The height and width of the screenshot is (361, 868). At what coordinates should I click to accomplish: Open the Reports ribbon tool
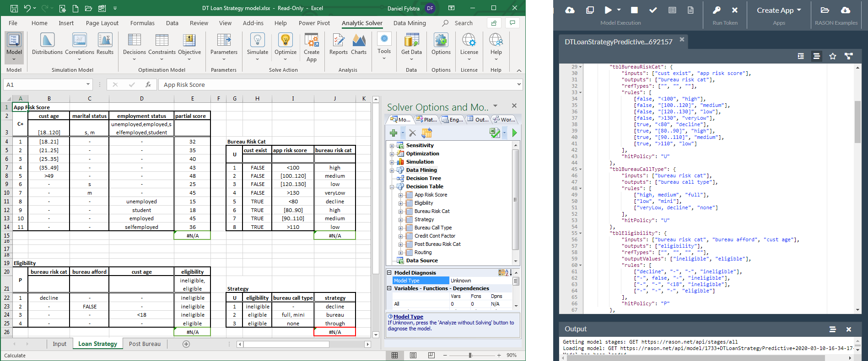click(339, 44)
